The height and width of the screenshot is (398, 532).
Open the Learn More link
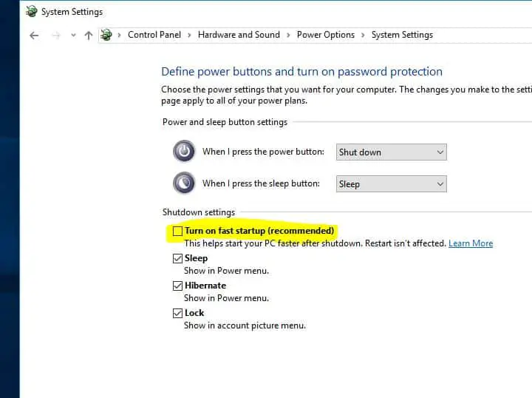coord(471,243)
